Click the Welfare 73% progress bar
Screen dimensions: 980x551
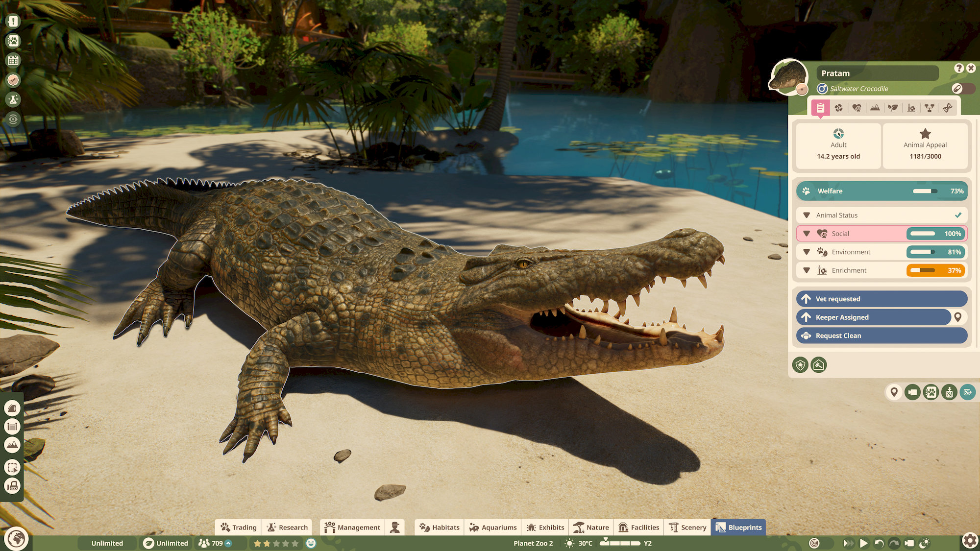(925, 191)
